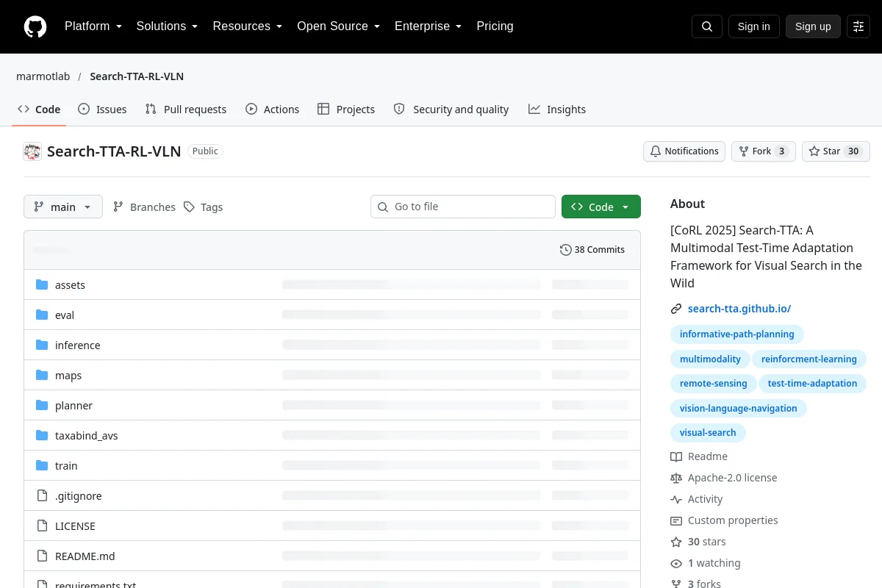Open the appearance settings icon button
Screen dimensions: 882x588
[858, 26]
